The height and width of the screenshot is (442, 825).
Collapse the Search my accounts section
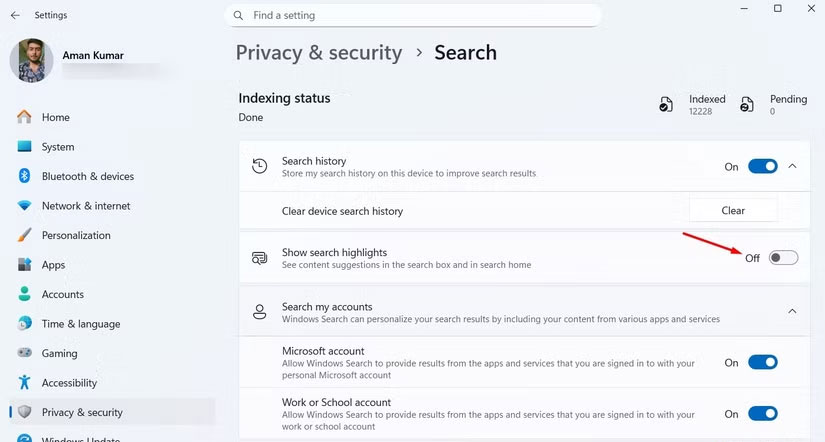point(793,312)
